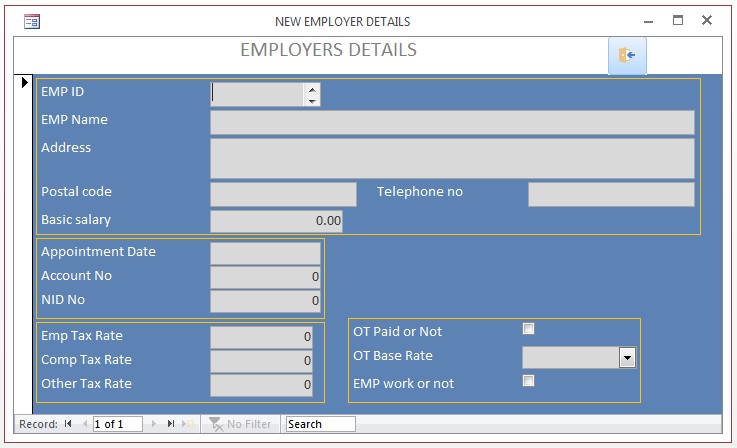Close the New Employer Details window
The height and width of the screenshot is (448, 737).
click(x=707, y=20)
